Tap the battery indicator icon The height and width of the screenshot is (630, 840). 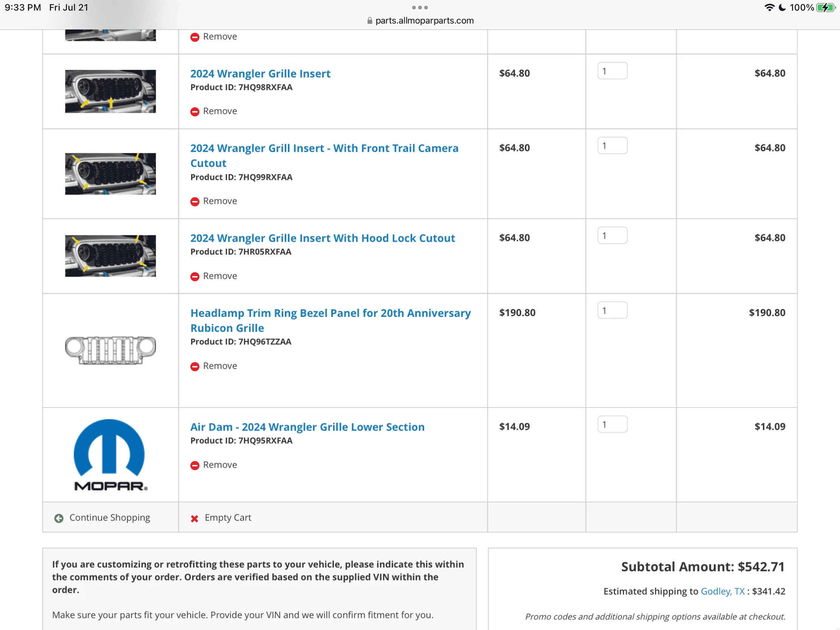click(x=826, y=8)
